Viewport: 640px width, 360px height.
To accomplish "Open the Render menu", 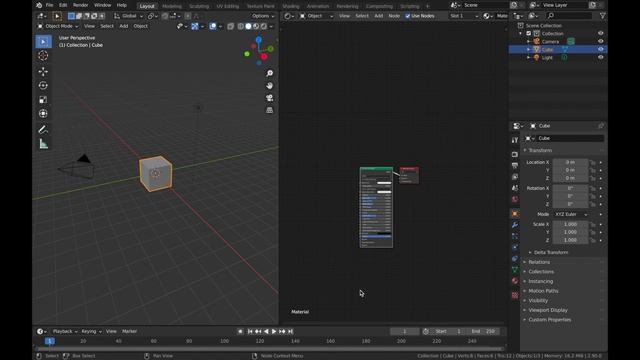I will 80,5.
